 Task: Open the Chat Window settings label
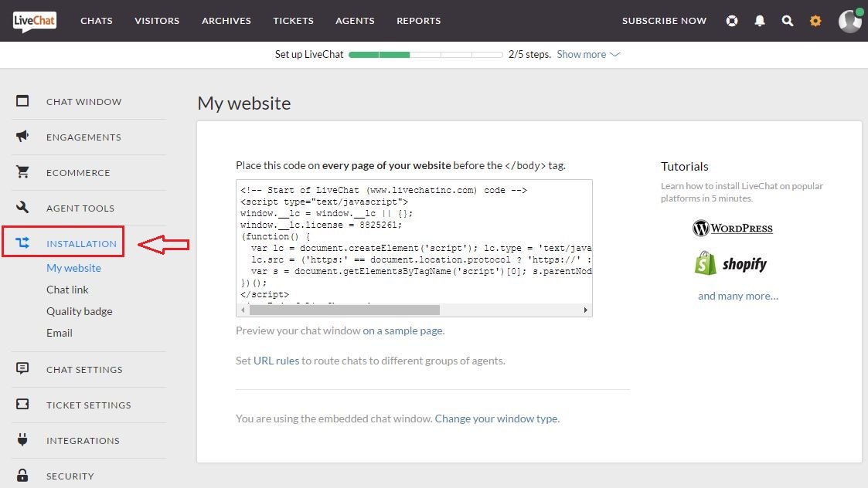(84, 102)
